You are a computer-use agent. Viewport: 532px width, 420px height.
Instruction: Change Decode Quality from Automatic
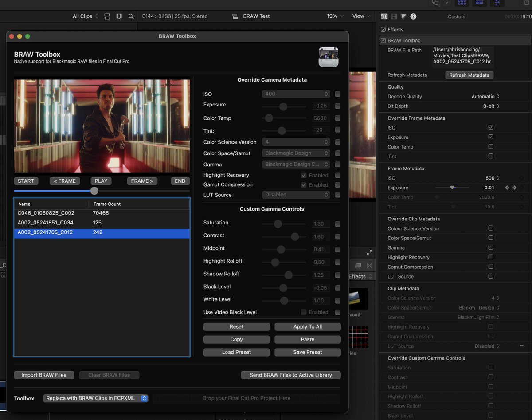[x=485, y=96]
